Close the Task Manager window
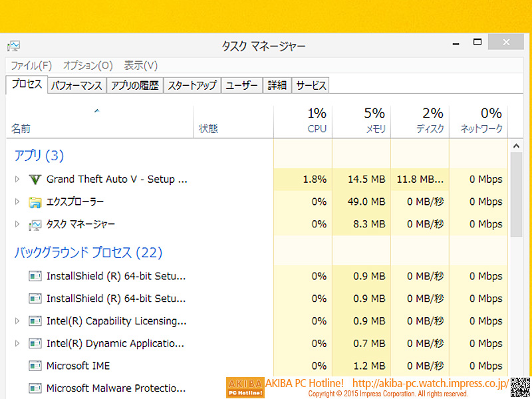Screen dimensions: 532x399 (506, 42)
